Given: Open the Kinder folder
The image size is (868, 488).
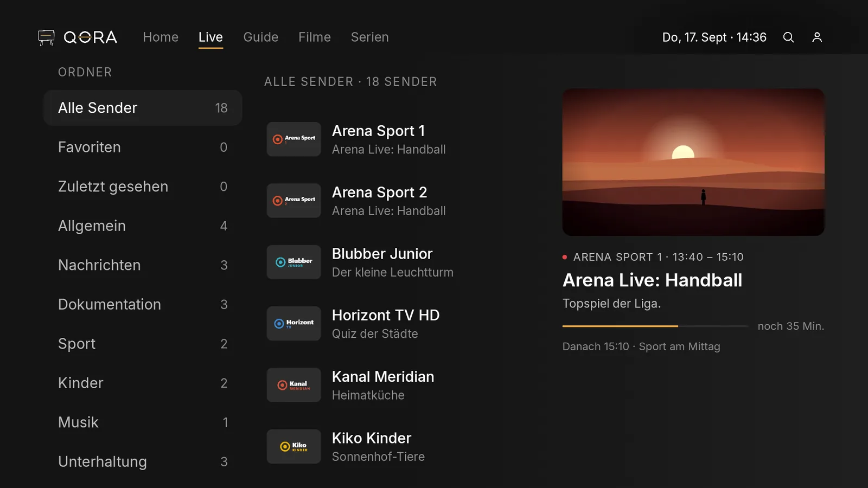Looking at the screenshot, I should pos(143,383).
